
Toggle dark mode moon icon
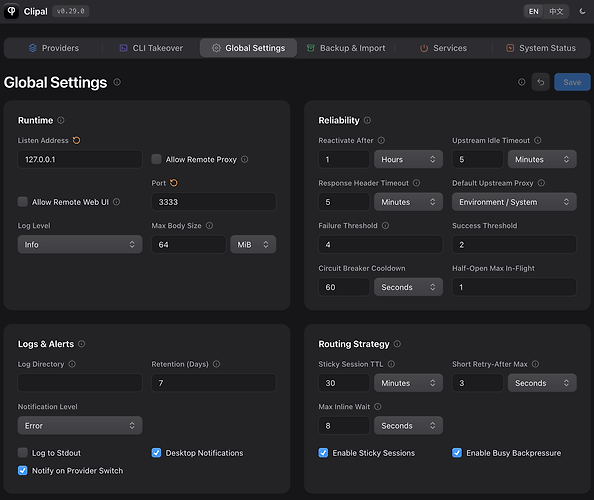pyautogui.click(x=582, y=11)
